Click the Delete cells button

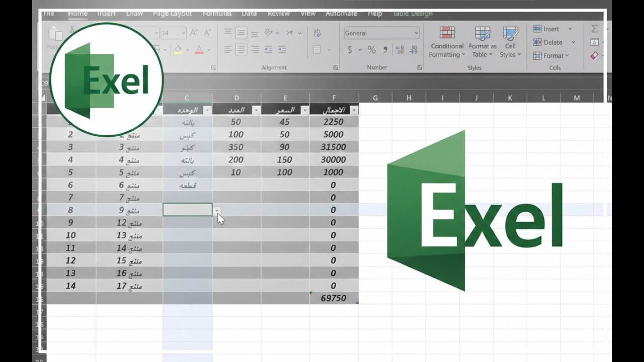548,42
